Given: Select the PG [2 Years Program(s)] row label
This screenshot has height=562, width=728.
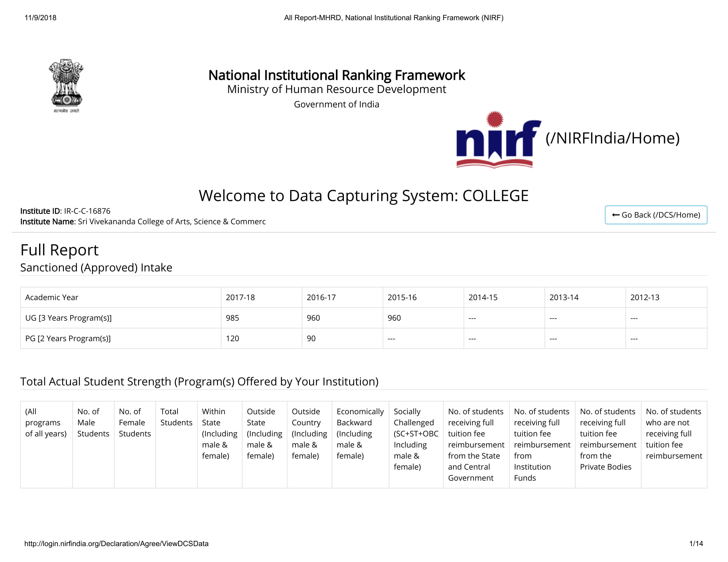Looking at the screenshot, I should [68, 339].
